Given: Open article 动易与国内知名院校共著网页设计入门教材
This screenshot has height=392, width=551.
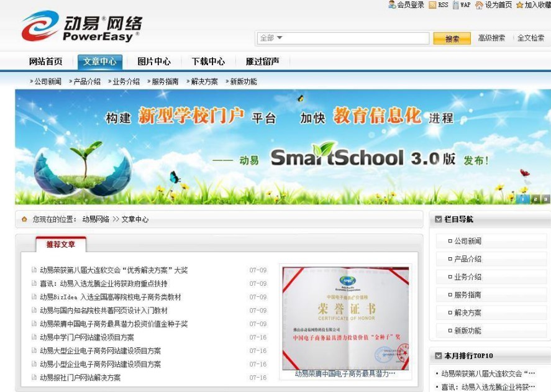Looking at the screenshot, I should pyautogui.click(x=104, y=311).
